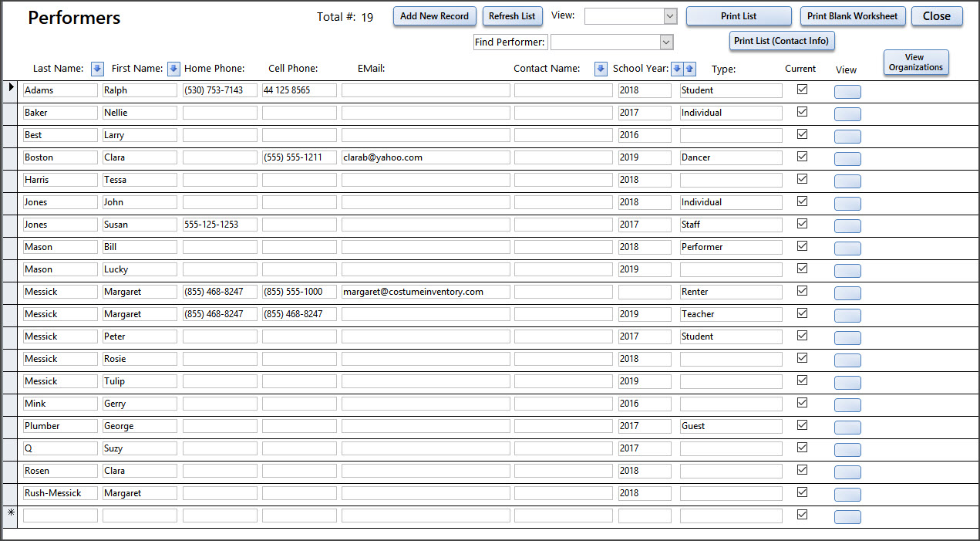The width and height of the screenshot is (980, 541).
Task: Click the Print List button
Action: pos(739,16)
